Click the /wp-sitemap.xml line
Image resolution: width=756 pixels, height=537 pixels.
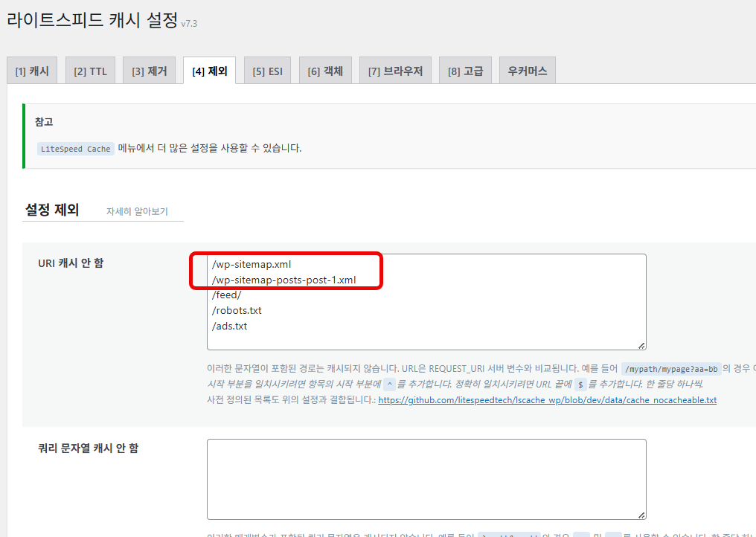pyautogui.click(x=252, y=264)
